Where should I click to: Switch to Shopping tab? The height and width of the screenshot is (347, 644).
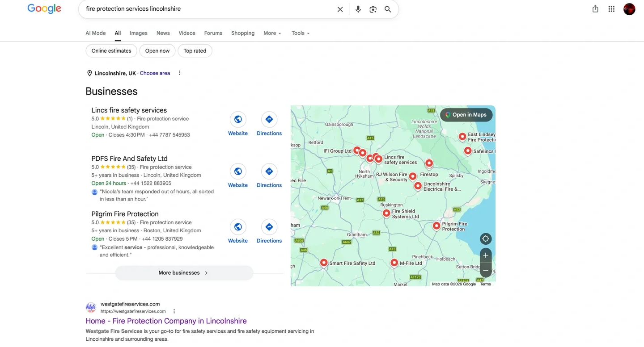243,33
